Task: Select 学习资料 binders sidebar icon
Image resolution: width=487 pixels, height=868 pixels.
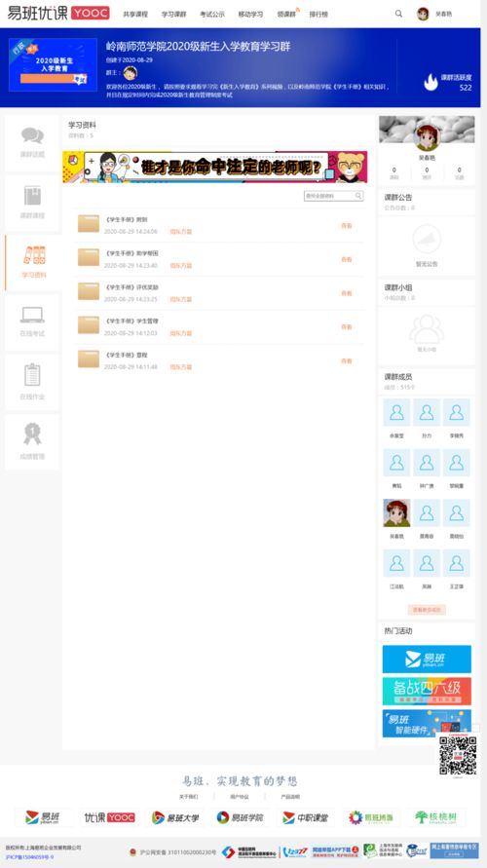Action: 34,255
